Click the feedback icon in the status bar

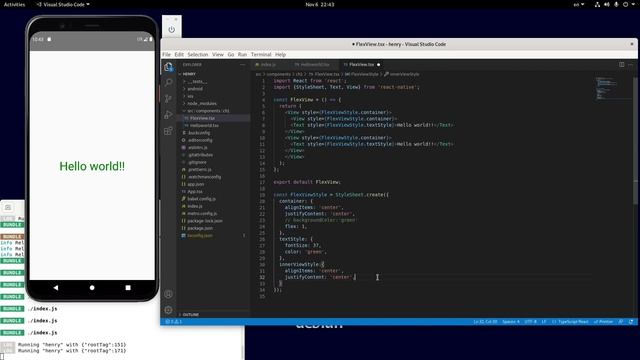coord(621,322)
